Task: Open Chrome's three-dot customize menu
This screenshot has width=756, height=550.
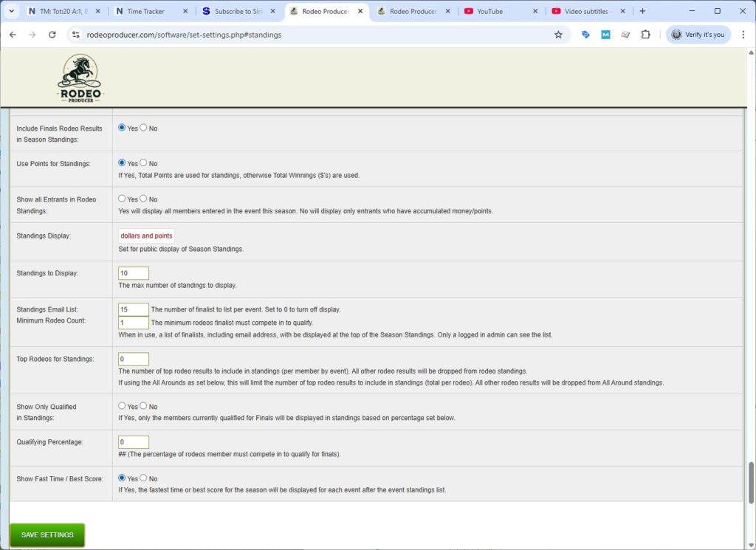Action: pos(742,34)
